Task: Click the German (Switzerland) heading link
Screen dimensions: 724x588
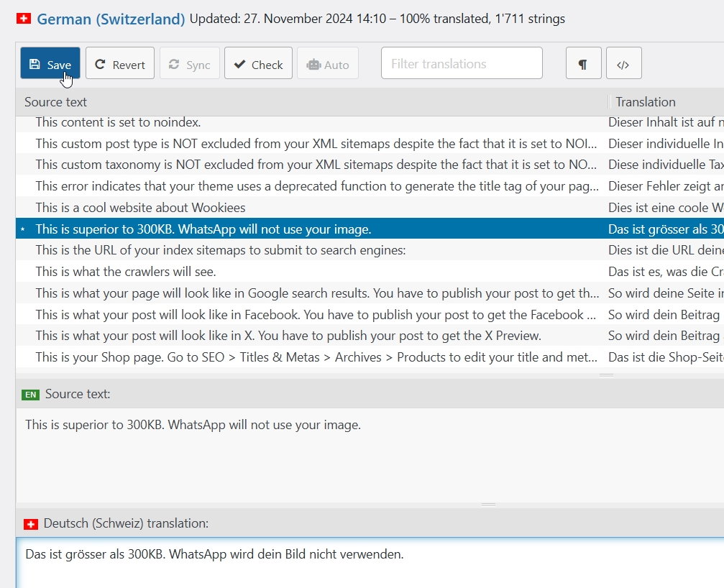Action: coord(111,19)
